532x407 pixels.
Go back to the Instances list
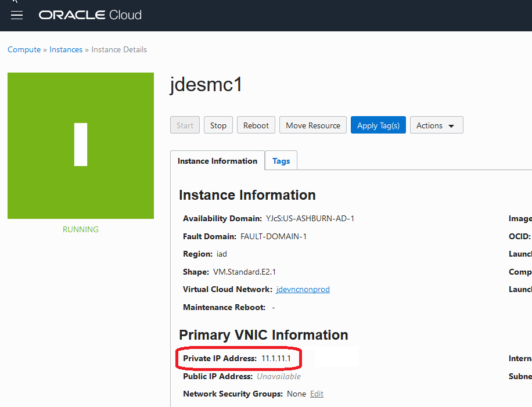coord(66,49)
